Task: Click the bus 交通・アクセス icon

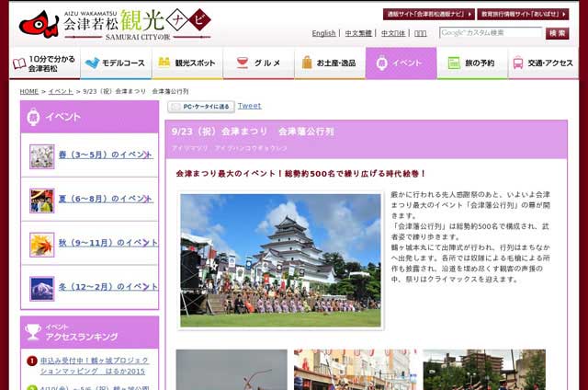Action: 518,63
